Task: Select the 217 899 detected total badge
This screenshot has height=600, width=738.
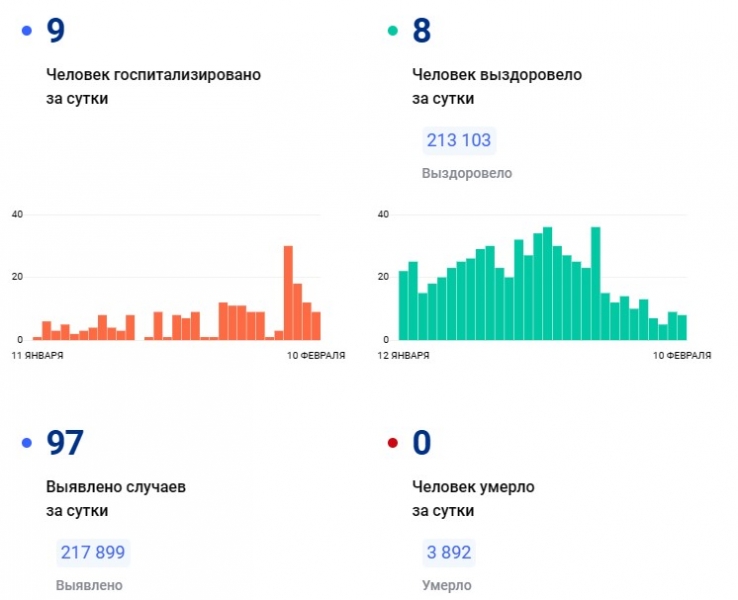Action: pyautogui.click(x=94, y=552)
